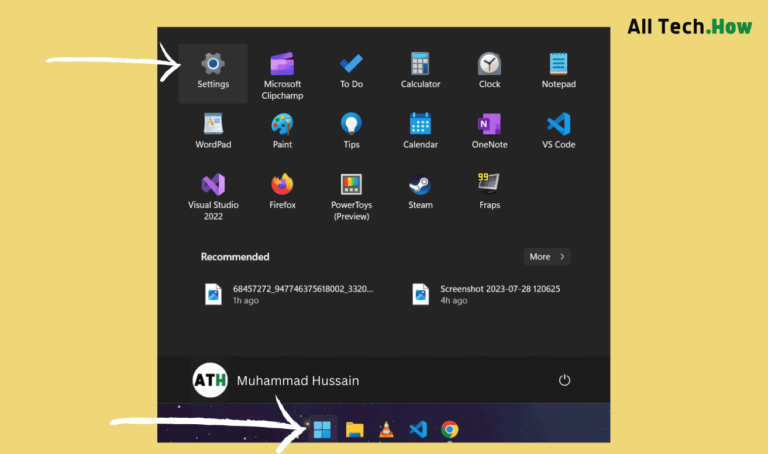
Task: Click the power button
Action: point(564,380)
